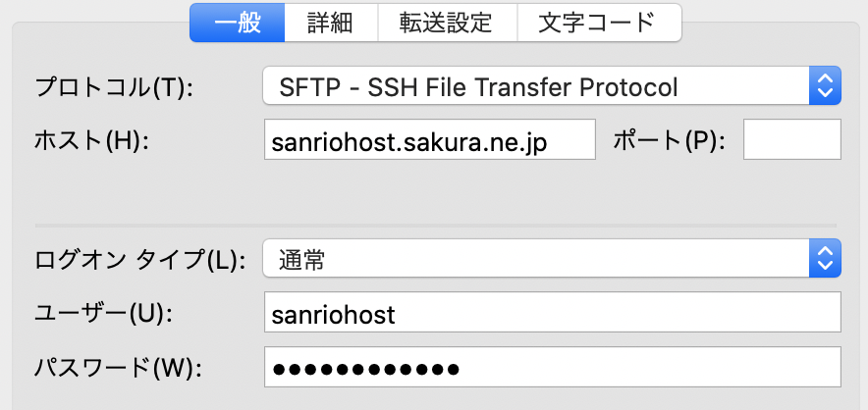This screenshot has width=868, height=410.
Task: Open the 詳細 tab
Action: pos(330,23)
